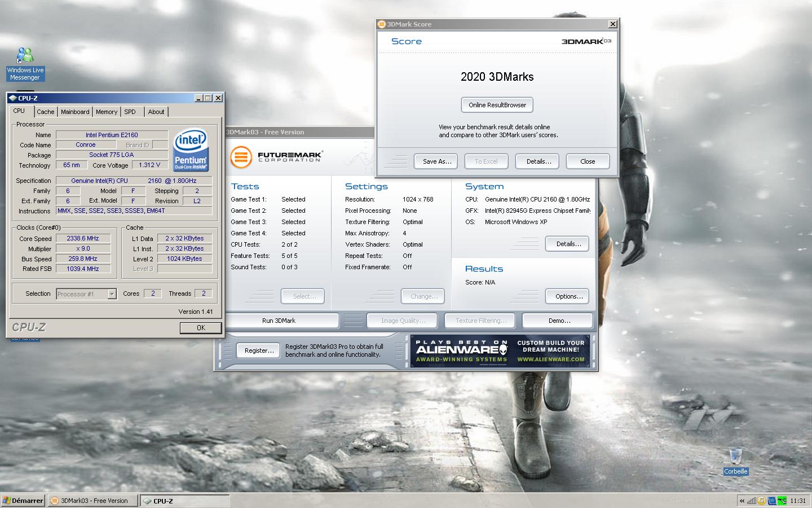The width and height of the screenshot is (812, 508).
Task: Click OK button in CPU-Z
Action: 201,328
